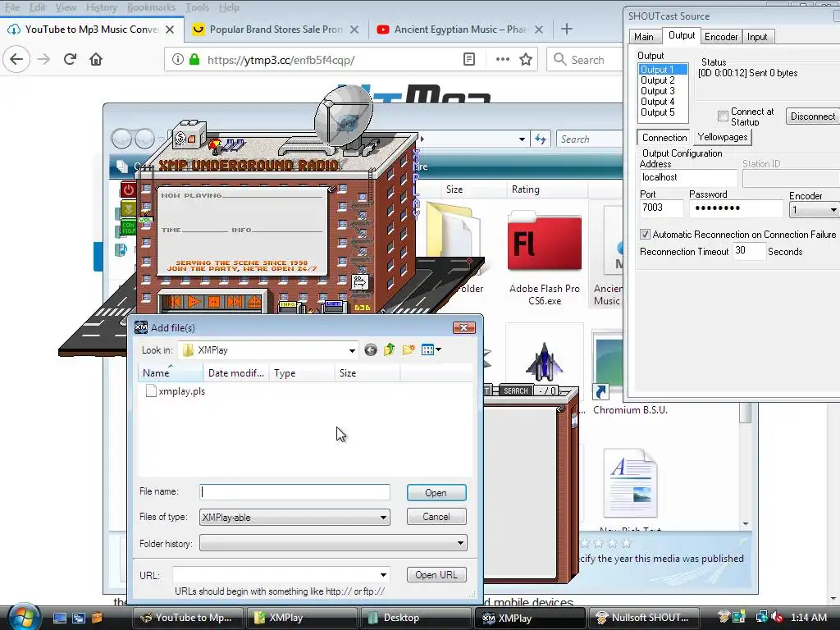Image resolution: width=840 pixels, height=630 pixels.
Task: Expand Folder history dropdown
Action: (x=460, y=543)
